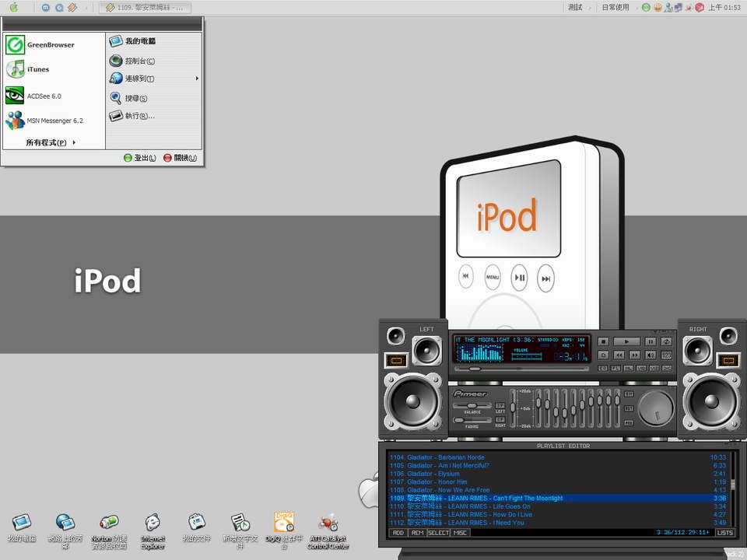Toggle the 123 shuffle button in Winamp
The width and height of the screenshot is (747, 560).
[666, 355]
